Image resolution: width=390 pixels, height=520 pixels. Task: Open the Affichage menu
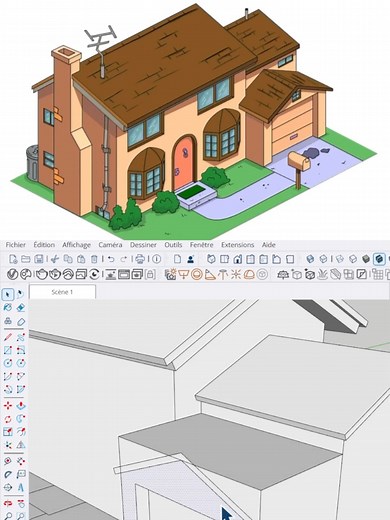pos(76,245)
